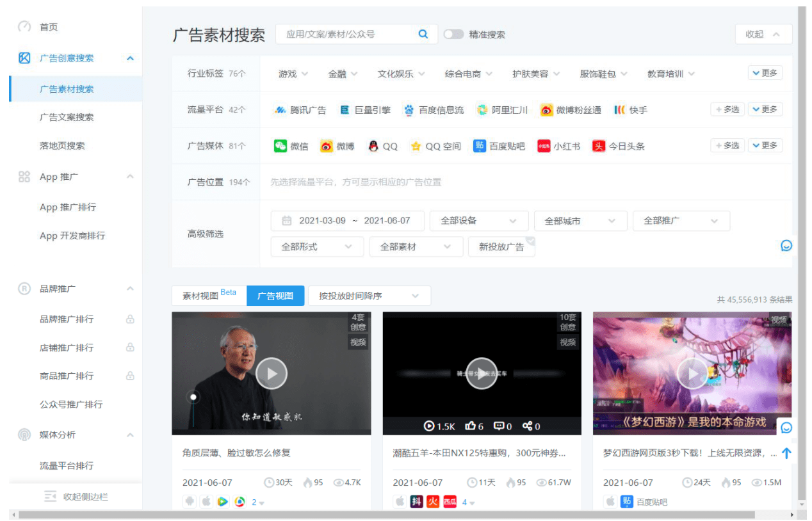Screen dimensions: 812x521
Task: Click the 收起侧边栏 collapse icon
Action: [51, 497]
